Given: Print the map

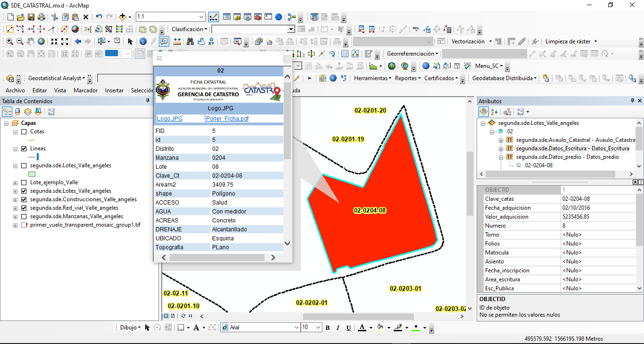Looking at the screenshot, I should [41, 17].
